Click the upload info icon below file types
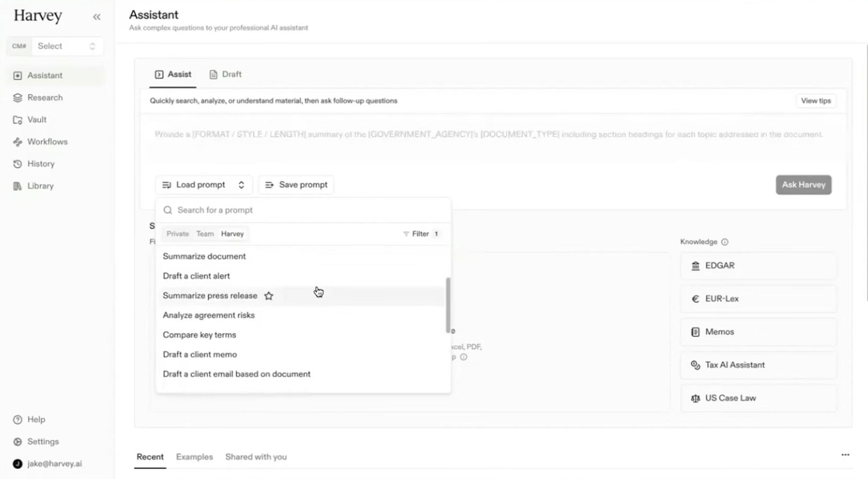868x479 pixels. click(x=463, y=357)
